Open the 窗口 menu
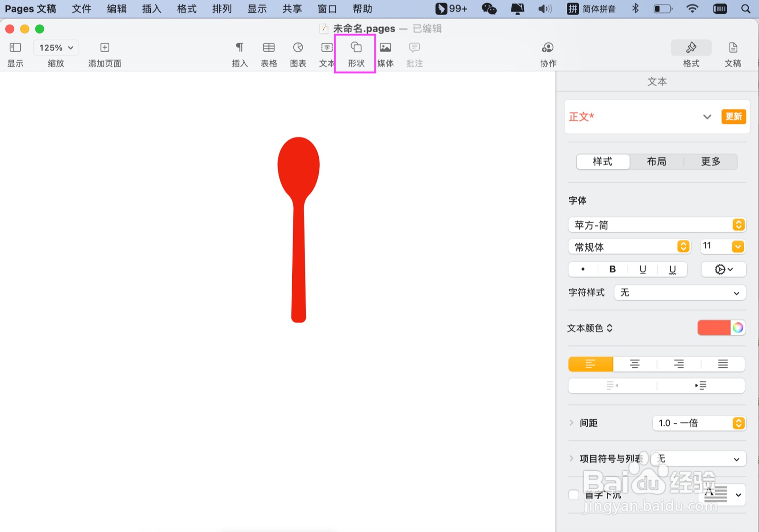Viewport: 759px width, 532px height. point(327,9)
